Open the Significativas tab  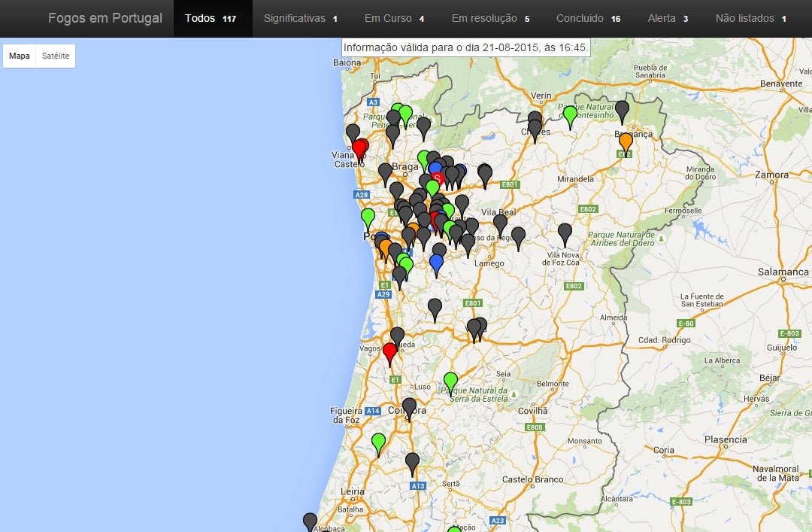click(x=300, y=18)
